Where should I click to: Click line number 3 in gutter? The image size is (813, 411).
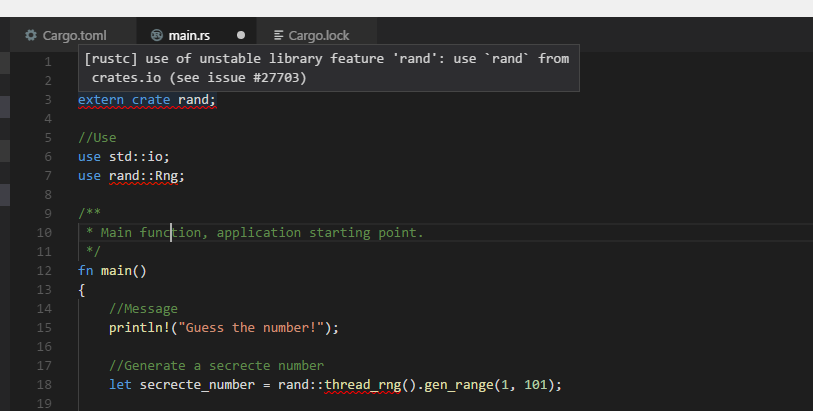click(x=48, y=100)
